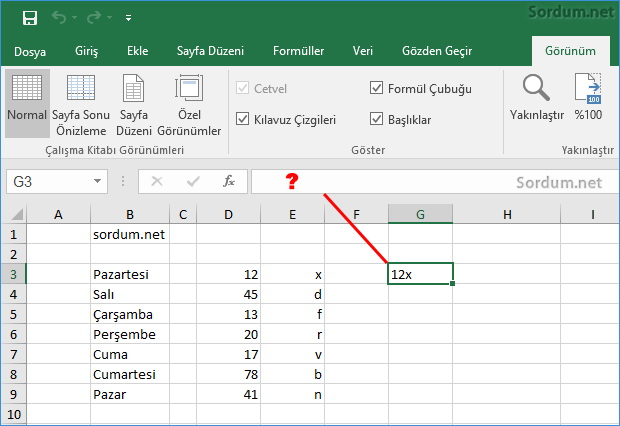Open the Redo history dropdown arrow
Screen dimensions: 620x426
coord(110,18)
